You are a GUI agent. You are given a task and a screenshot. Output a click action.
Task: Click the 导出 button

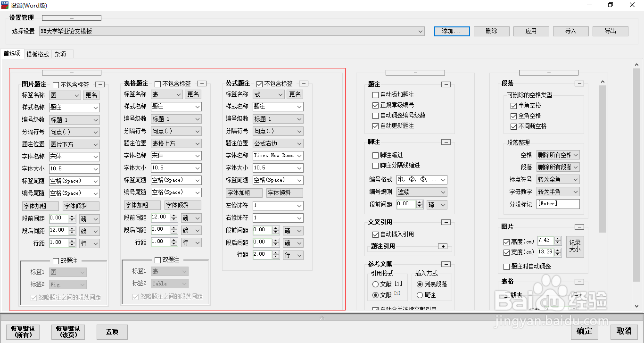tap(611, 31)
